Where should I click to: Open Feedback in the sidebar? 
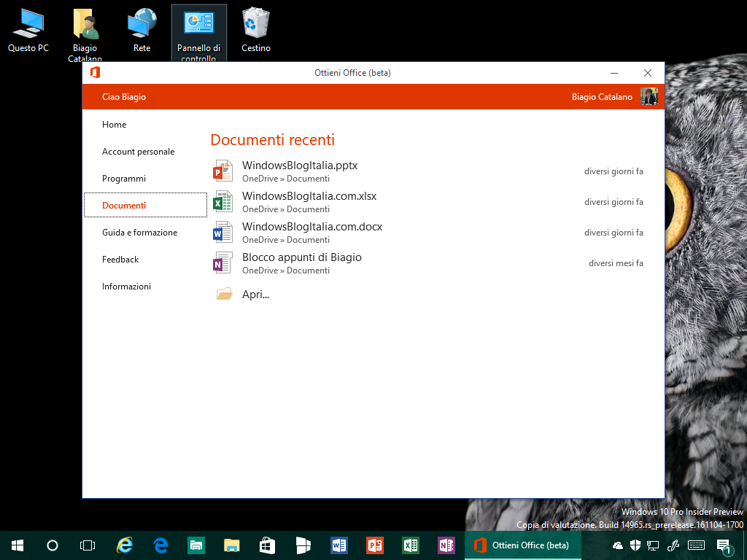click(120, 260)
